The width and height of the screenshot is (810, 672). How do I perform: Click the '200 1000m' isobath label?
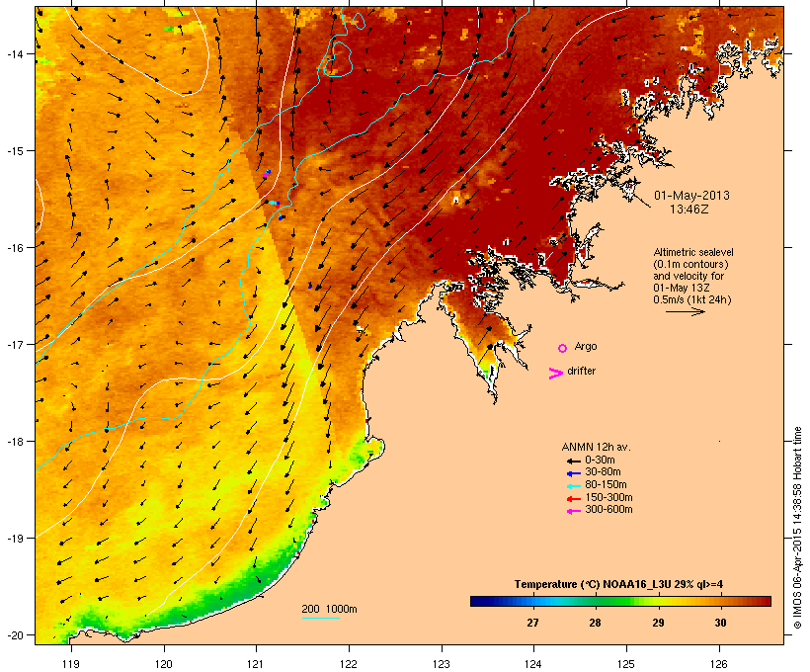pos(329,609)
